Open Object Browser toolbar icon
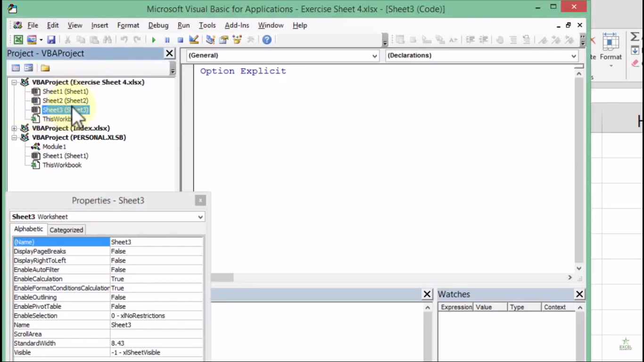Screen dimensions: 644x362 (x=237, y=40)
